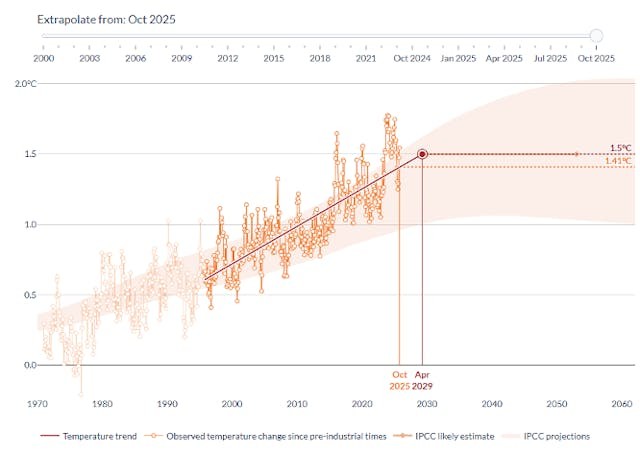
Task: Toggle IPCC likely estimate legend entry
Action: [x=458, y=436]
